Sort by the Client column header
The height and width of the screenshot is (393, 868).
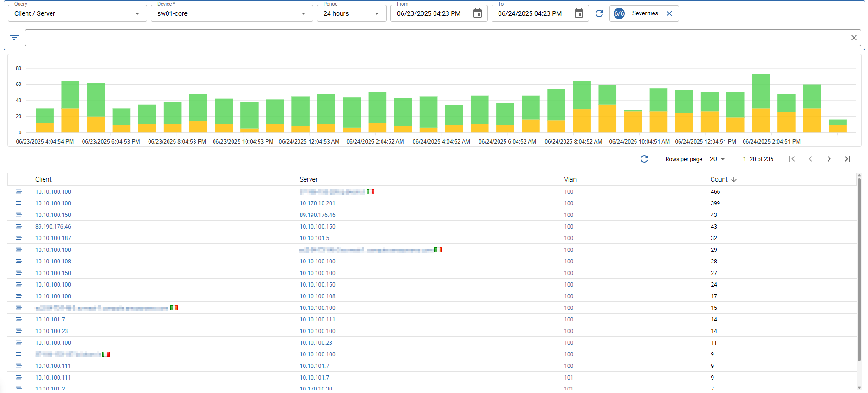pos(43,179)
